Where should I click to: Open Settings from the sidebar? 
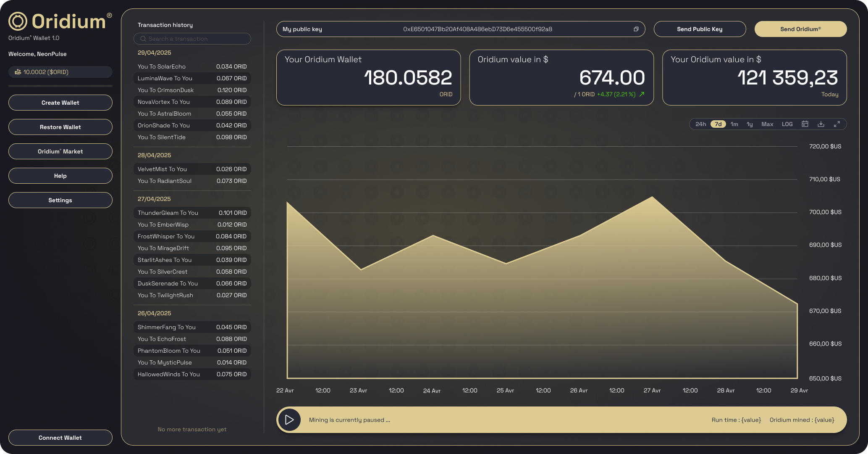60,200
